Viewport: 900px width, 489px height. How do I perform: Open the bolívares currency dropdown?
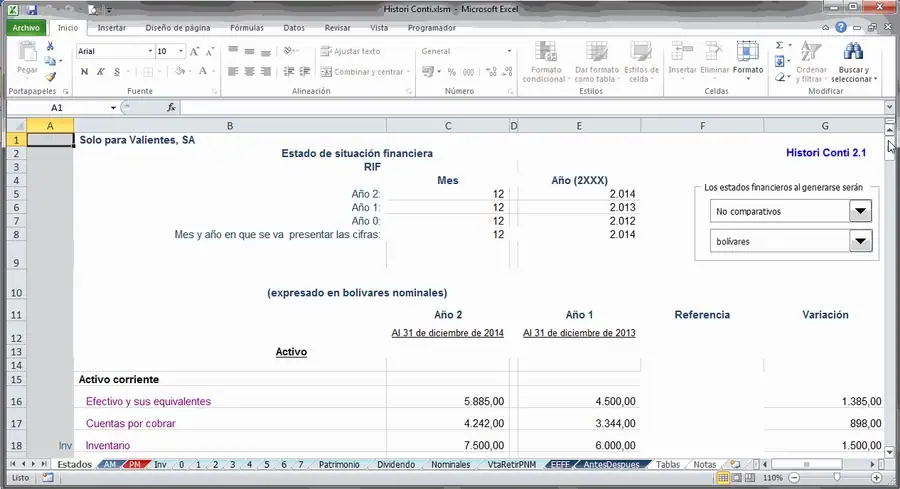pyautogui.click(x=860, y=241)
